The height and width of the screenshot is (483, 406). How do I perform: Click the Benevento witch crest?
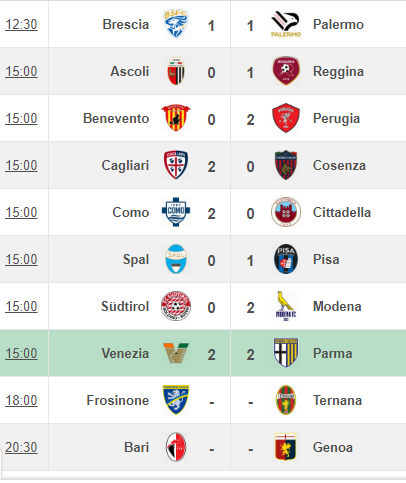click(x=176, y=118)
